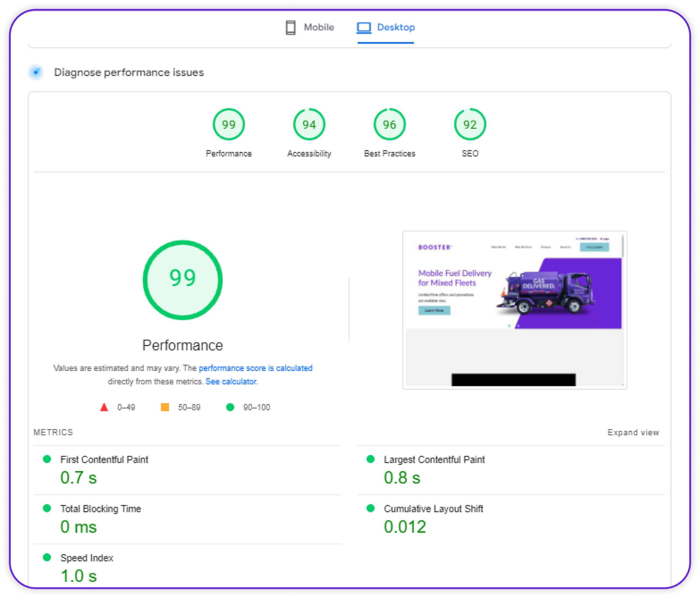The width and height of the screenshot is (700, 598).
Task: Open the See calculator link
Action: coord(231,381)
